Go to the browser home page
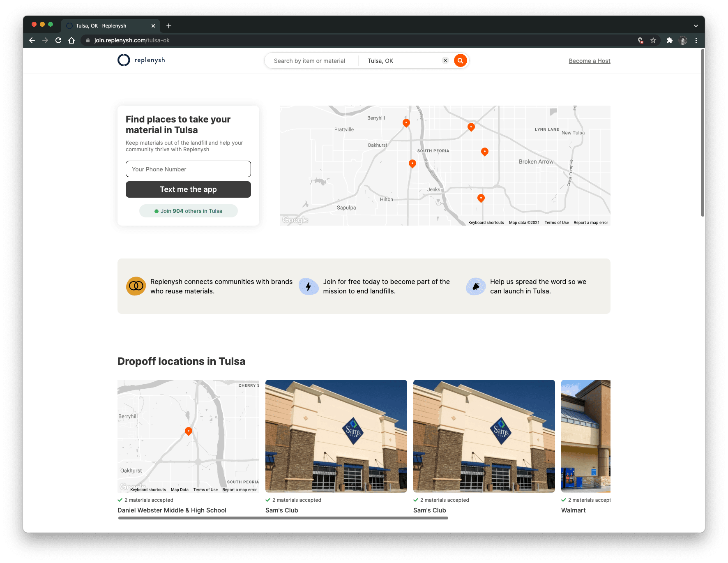The image size is (728, 563). [71, 40]
